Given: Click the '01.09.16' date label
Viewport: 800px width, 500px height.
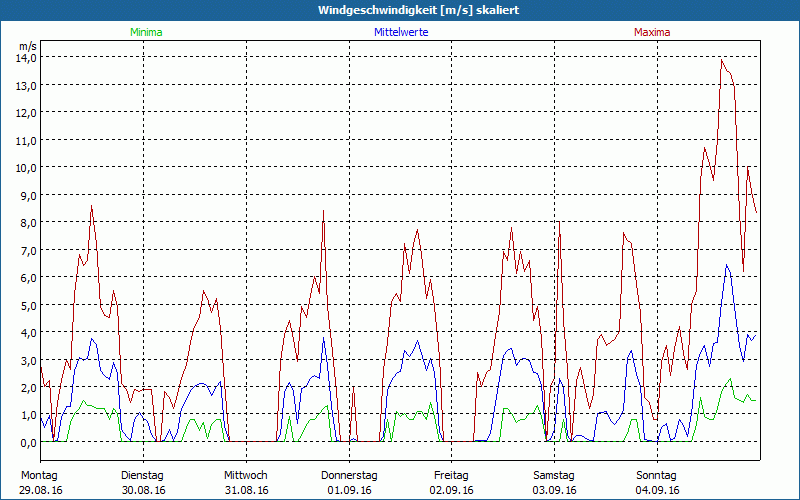Looking at the screenshot, I should [x=349, y=490].
